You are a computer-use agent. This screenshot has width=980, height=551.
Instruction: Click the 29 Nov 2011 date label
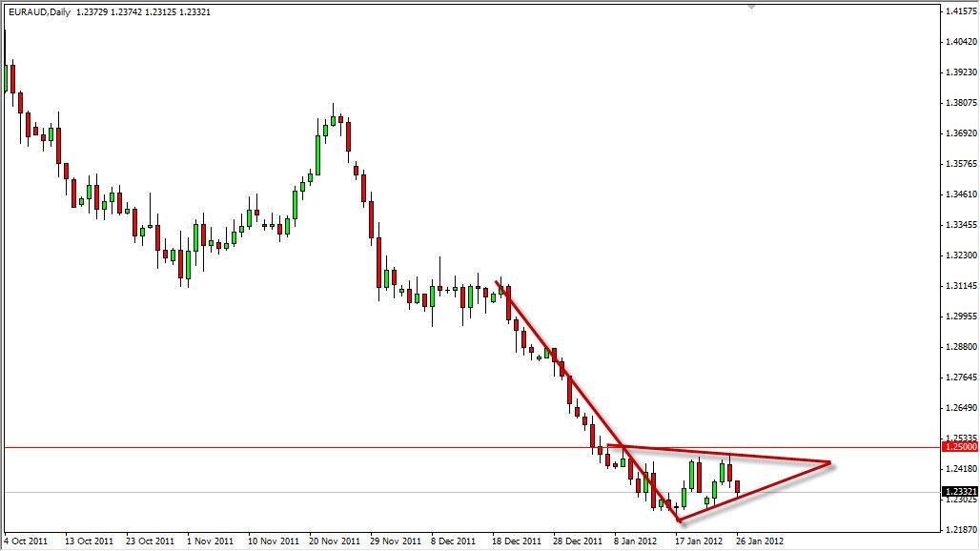click(396, 541)
